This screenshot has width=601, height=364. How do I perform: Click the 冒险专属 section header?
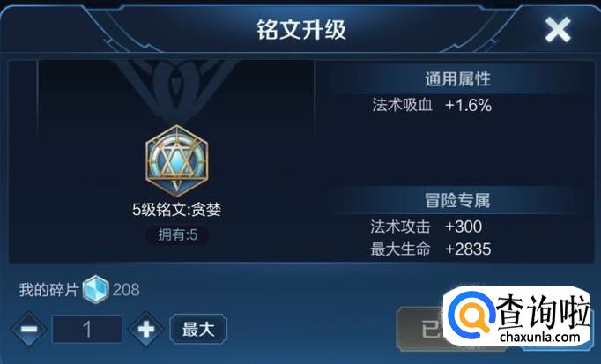click(457, 200)
